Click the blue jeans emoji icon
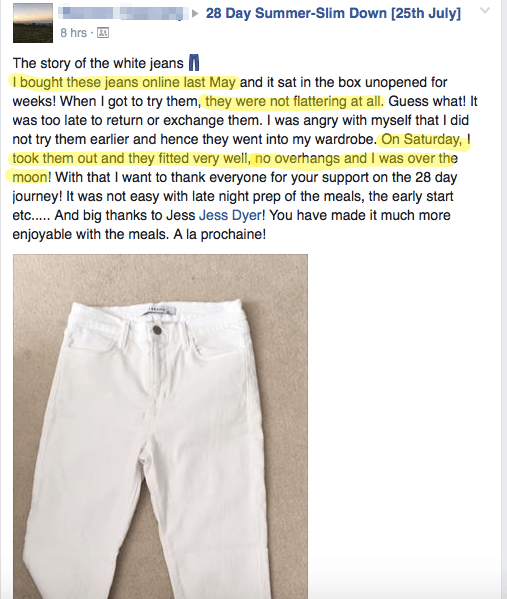Screen dimensions: 507x599 pos(194,63)
